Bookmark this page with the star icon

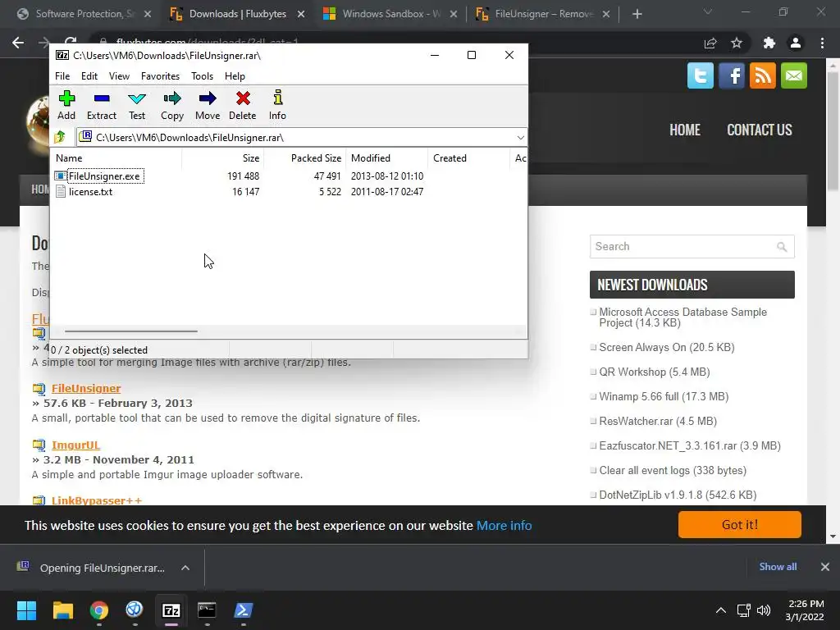(737, 43)
